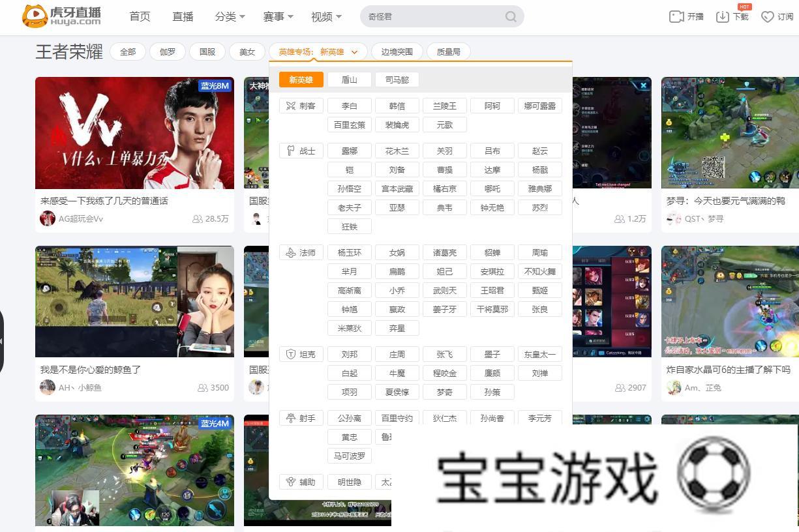Collapse the 英雄专场 hero filter dropdown

(x=318, y=52)
